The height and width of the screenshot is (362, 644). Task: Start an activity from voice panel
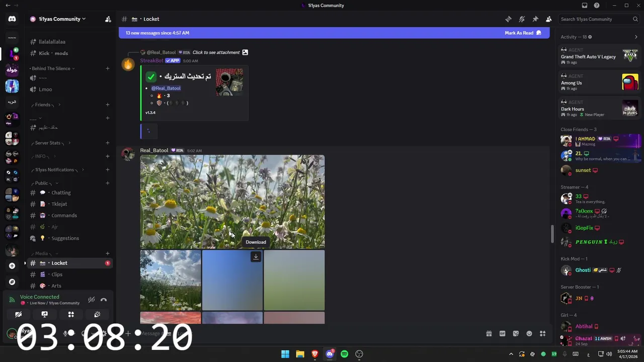tap(71, 314)
